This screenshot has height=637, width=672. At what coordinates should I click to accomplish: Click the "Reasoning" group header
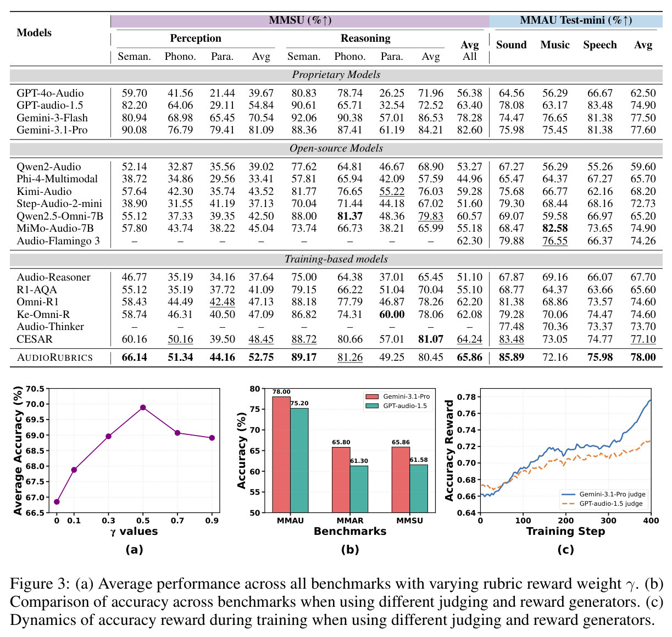[x=365, y=38]
